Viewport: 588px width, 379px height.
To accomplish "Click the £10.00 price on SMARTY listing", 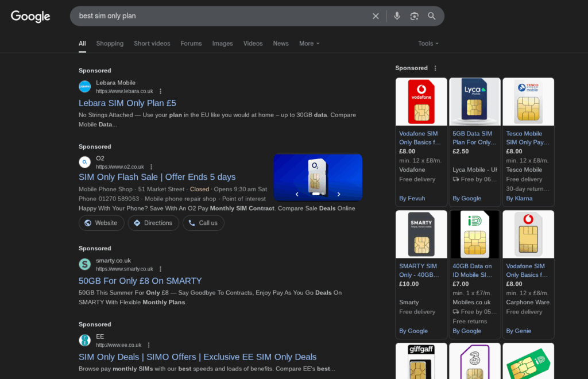I will point(409,284).
